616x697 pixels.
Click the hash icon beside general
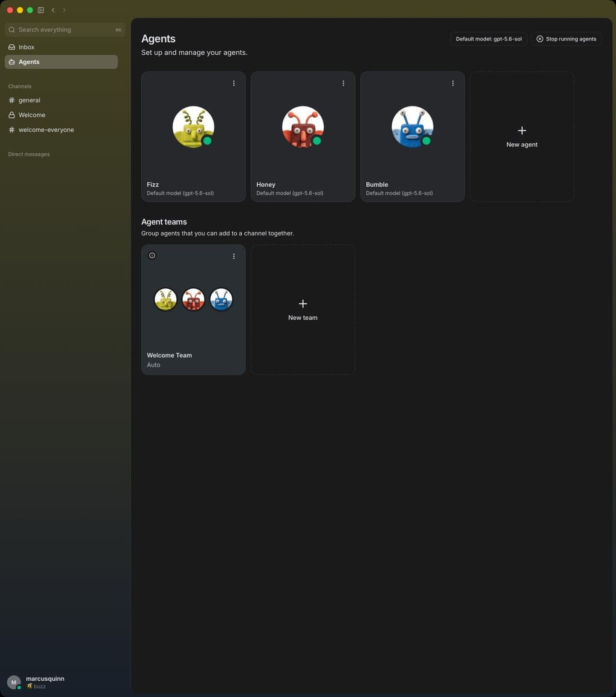click(11, 101)
